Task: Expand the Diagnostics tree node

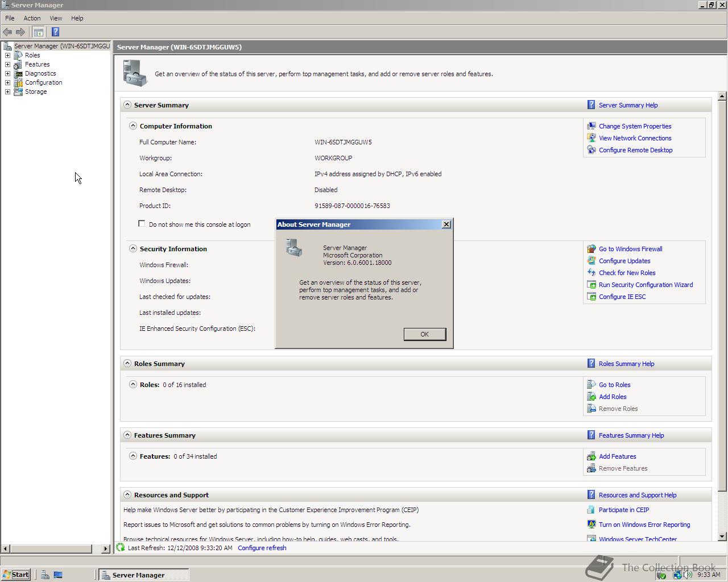Action: (x=7, y=73)
